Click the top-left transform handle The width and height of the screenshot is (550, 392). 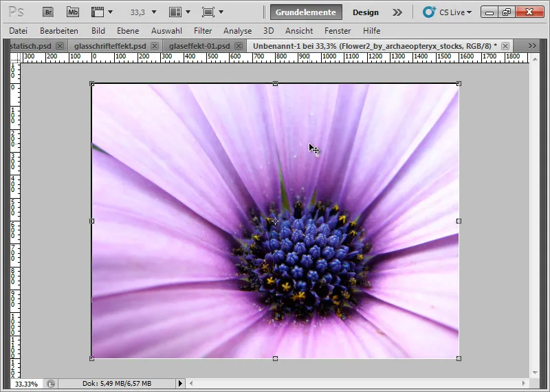(x=92, y=83)
